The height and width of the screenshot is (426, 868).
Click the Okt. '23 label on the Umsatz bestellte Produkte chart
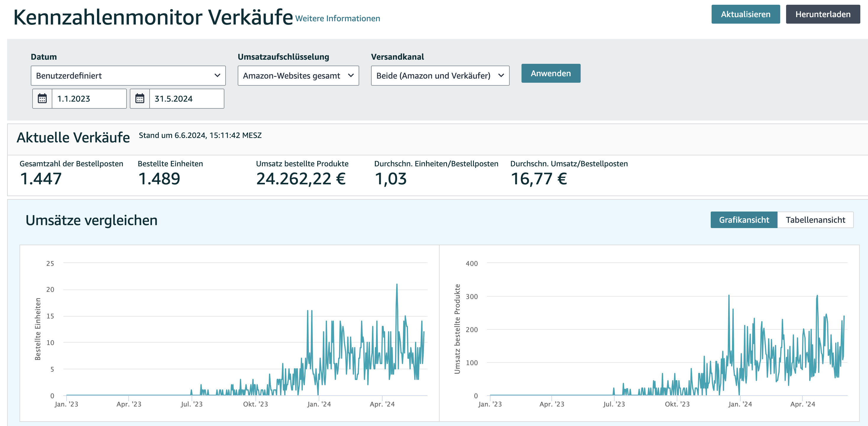[677, 404]
